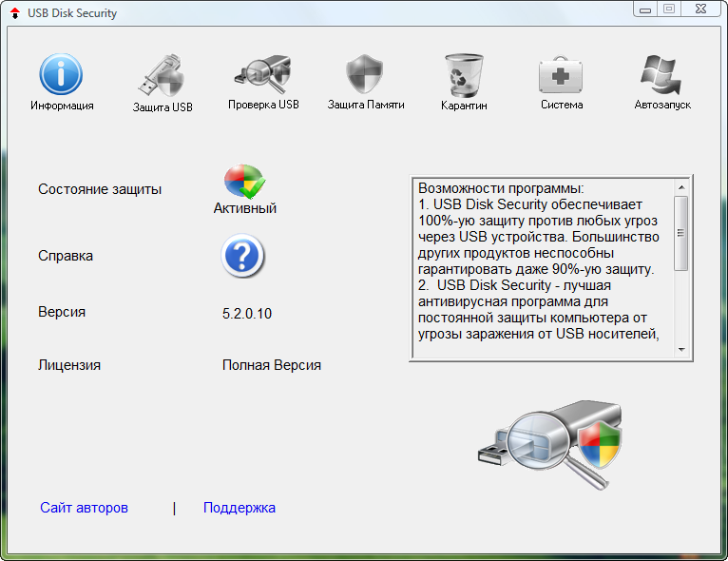Open the Система first-aid kit icon
The height and width of the screenshot is (561, 728).
coord(561,75)
